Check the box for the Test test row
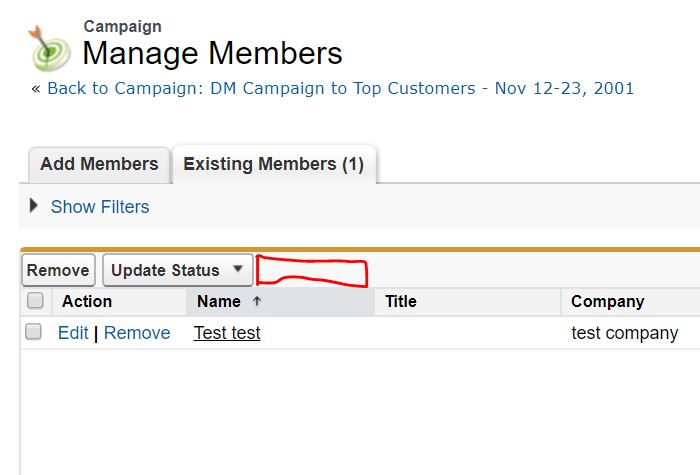 pyautogui.click(x=34, y=332)
